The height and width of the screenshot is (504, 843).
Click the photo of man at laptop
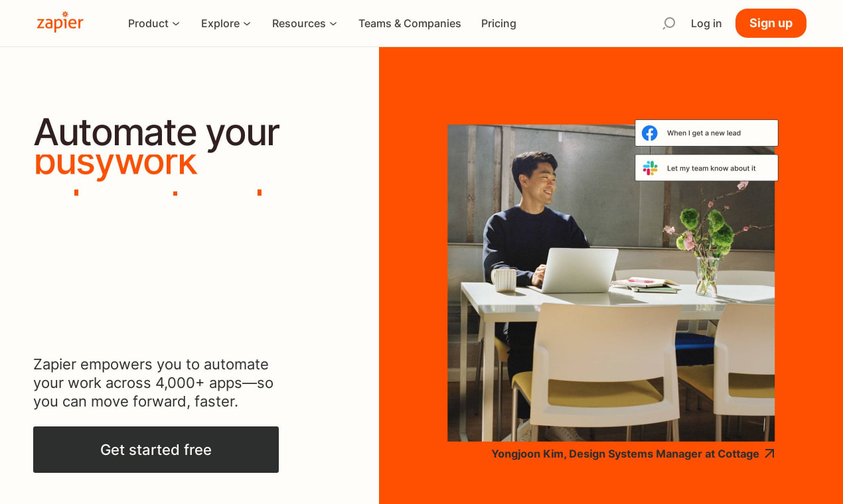(611, 283)
